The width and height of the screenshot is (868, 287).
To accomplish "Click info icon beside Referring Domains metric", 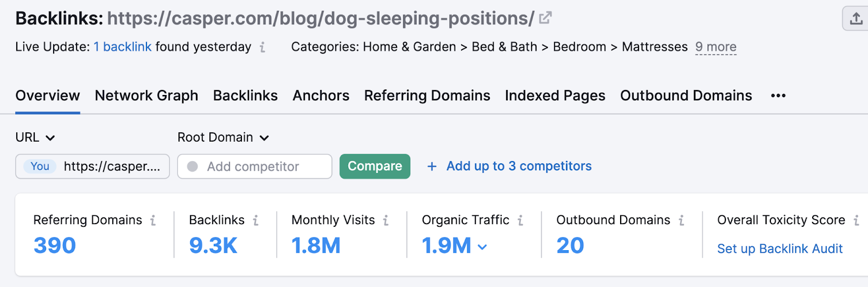I will pos(153,220).
